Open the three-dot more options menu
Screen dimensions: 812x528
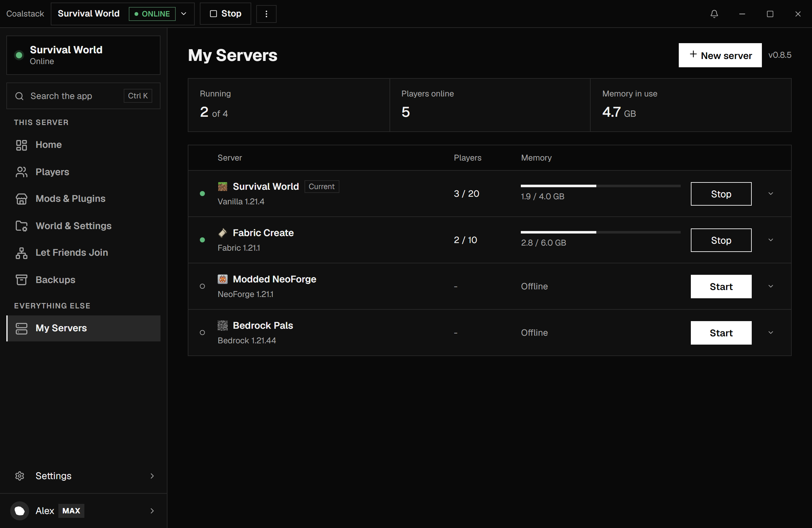pyautogui.click(x=266, y=14)
